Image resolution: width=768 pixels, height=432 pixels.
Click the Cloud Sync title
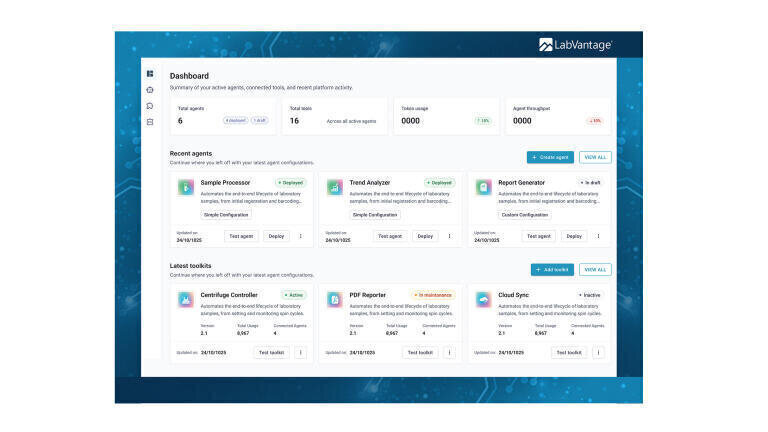point(513,295)
